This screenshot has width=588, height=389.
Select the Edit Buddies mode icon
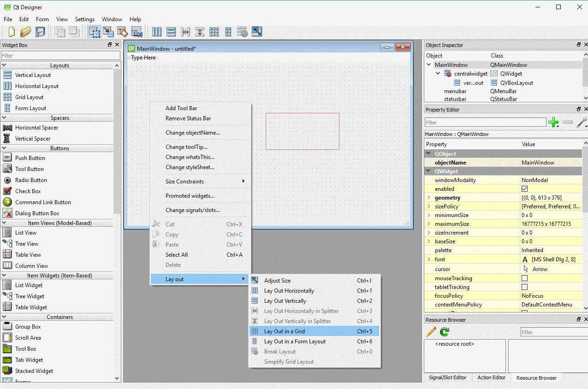click(123, 32)
